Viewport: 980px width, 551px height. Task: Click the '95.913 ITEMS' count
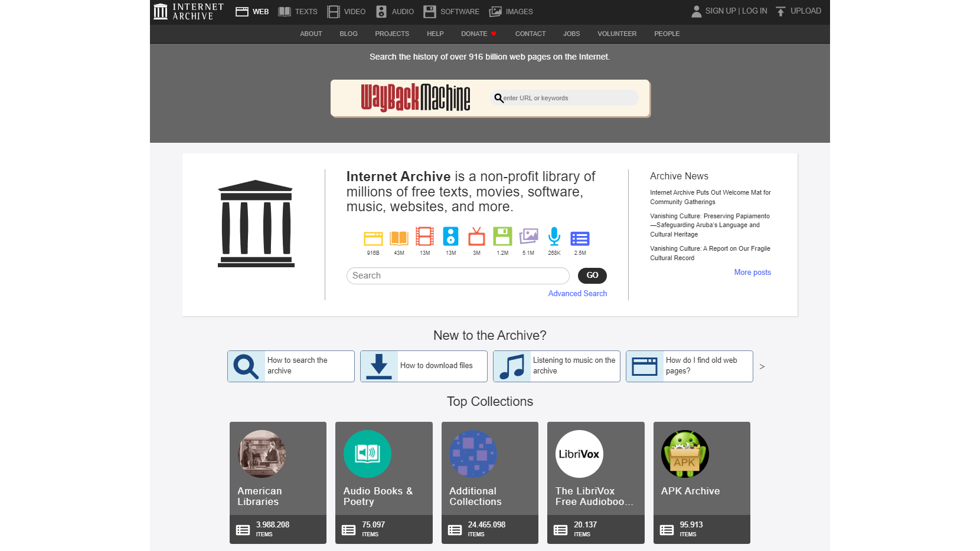point(691,529)
